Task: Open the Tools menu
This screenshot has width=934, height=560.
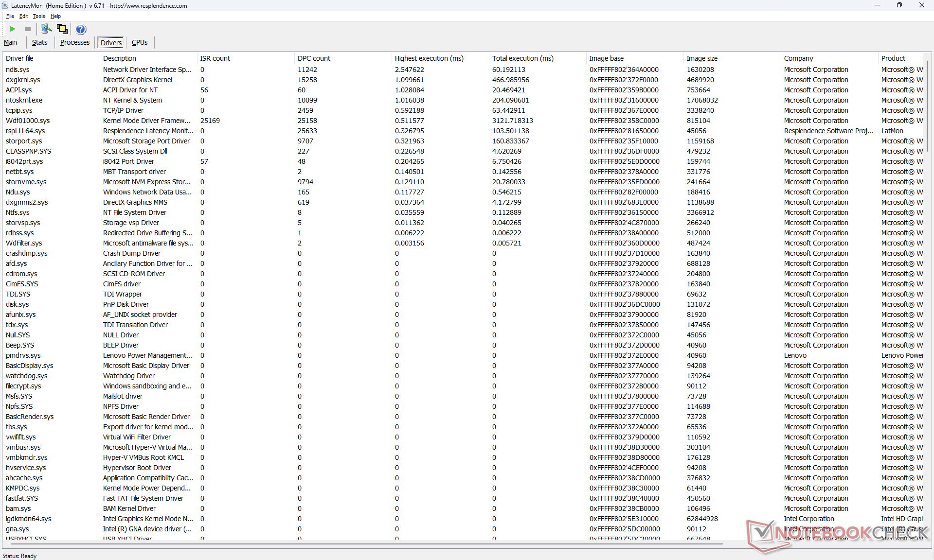Action: pos(39,16)
